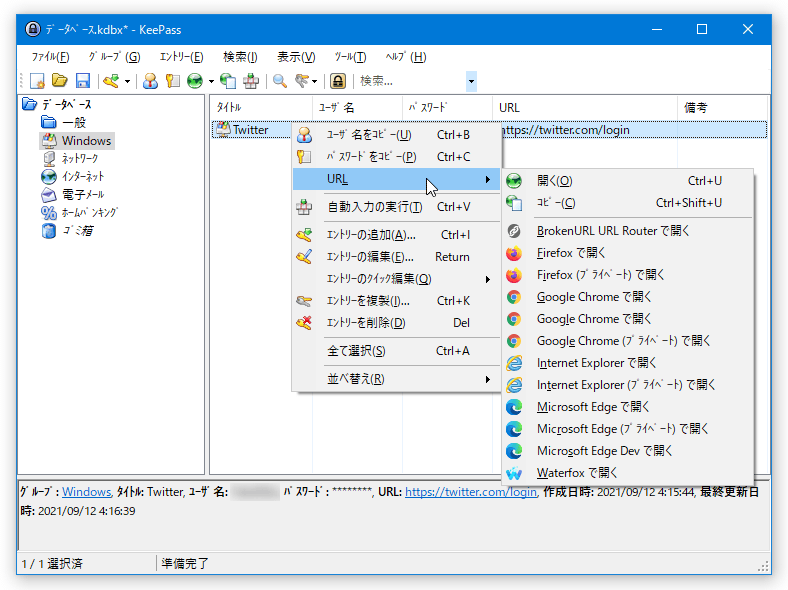Viewport: 788px width, 590px height.
Task: Click the Perform auto-type toolbar icon
Action: click(x=251, y=81)
